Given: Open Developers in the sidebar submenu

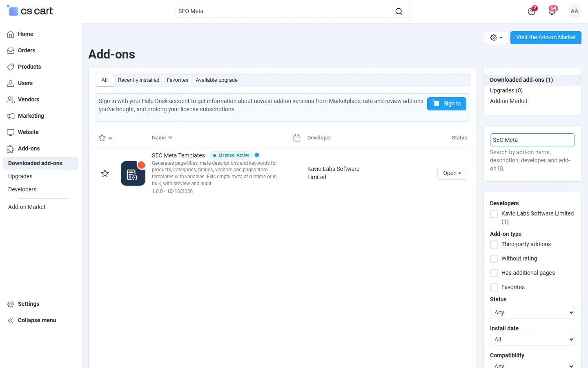Looking at the screenshot, I should coord(22,190).
